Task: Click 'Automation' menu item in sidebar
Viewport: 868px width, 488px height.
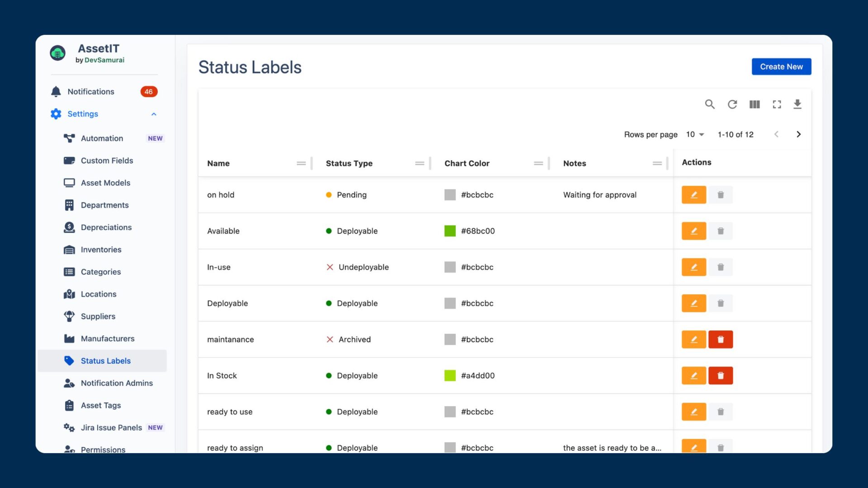Action: pos(102,138)
